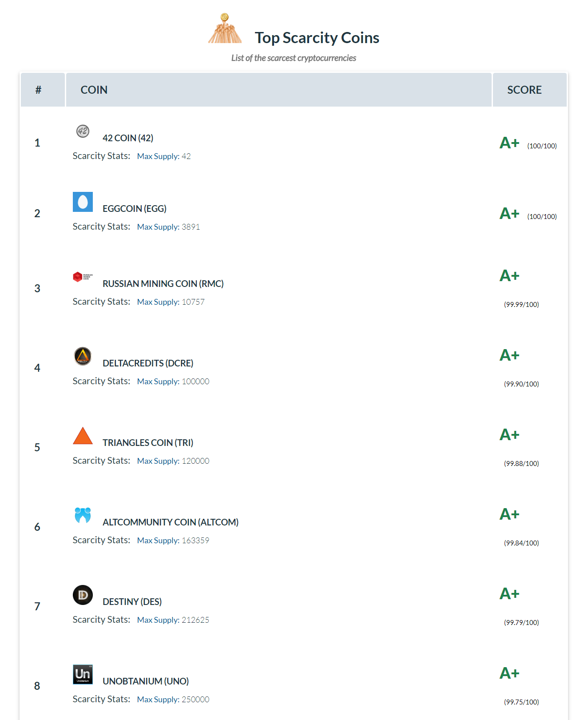Click the rank number 5 cell
Screen dimensions: 588x720
click(x=37, y=448)
